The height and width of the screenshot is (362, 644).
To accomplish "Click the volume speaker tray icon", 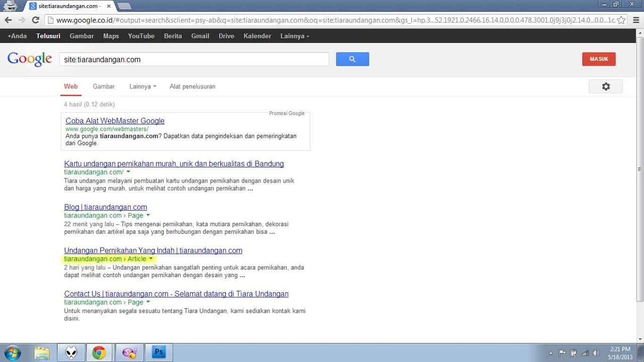I will pos(597,353).
